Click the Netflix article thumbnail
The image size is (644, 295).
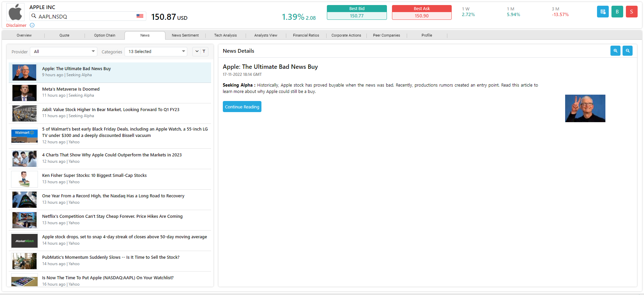(24, 220)
